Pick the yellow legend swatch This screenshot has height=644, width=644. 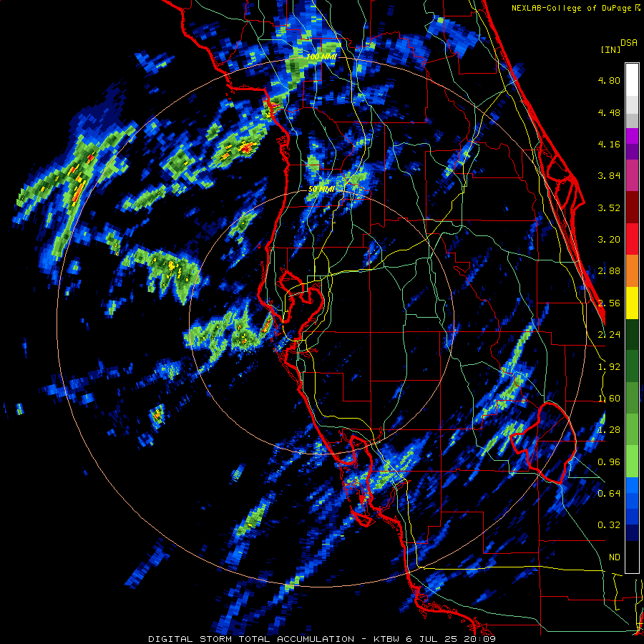[x=632, y=303]
